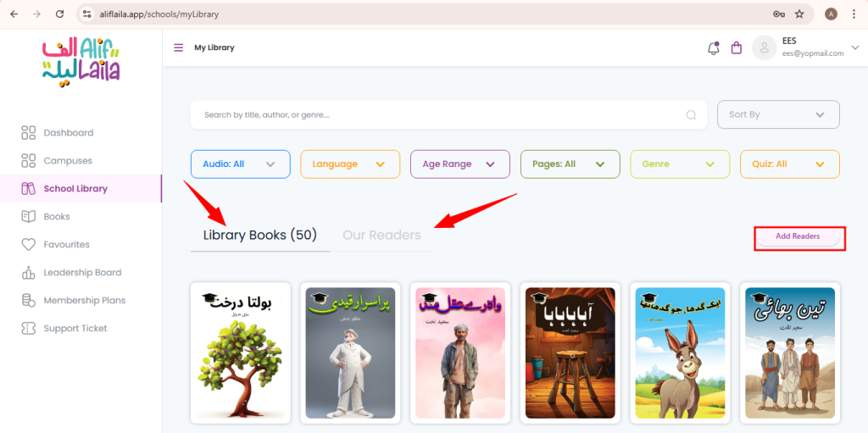Select the Library Books (50) tab

[x=259, y=236]
